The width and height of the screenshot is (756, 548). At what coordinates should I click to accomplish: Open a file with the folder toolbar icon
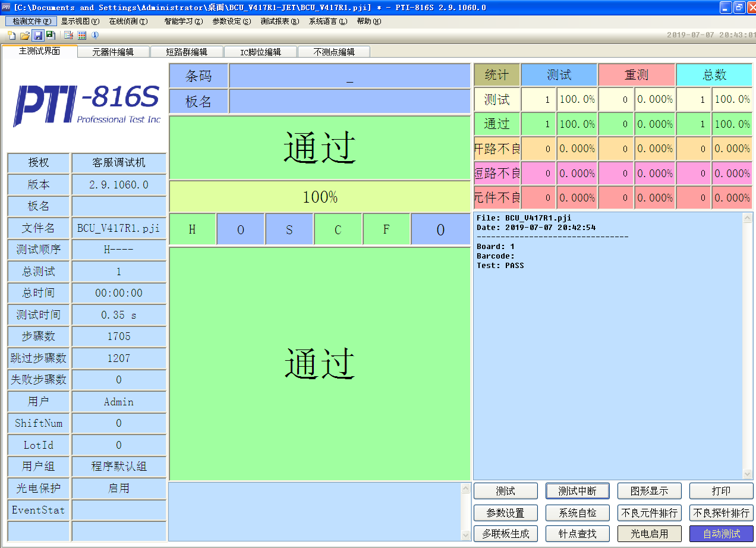[x=25, y=36]
